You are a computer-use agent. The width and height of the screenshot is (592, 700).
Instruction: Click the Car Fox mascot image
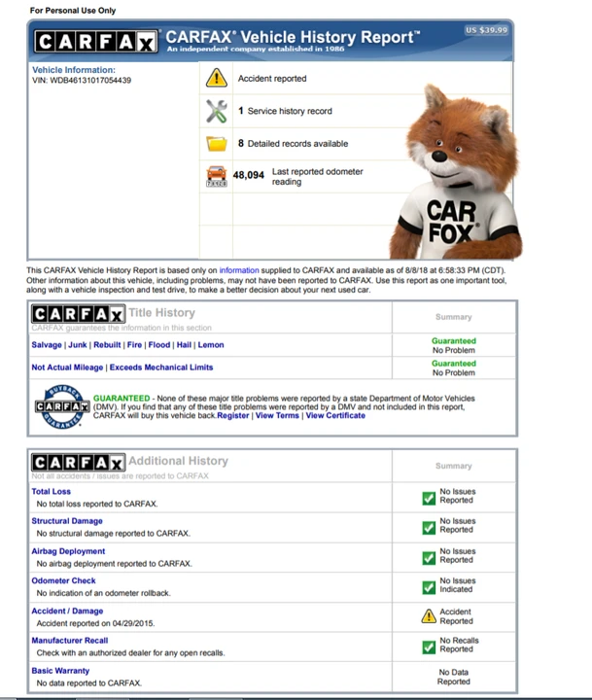[455, 172]
